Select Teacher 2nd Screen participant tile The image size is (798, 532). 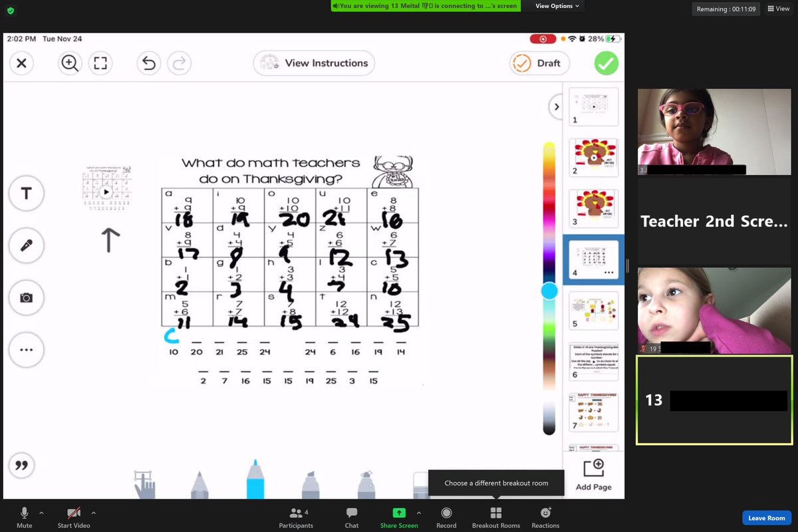(x=714, y=221)
